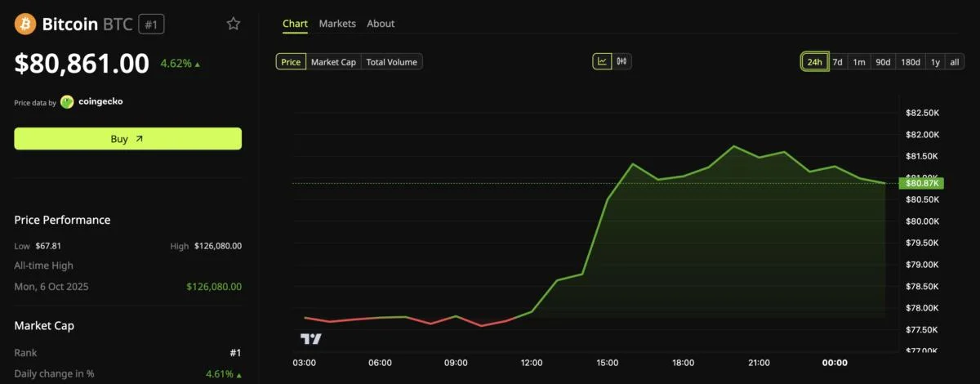
Task: Click the green up arrow beside 4.62%
Action: click(x=197, y=64)
